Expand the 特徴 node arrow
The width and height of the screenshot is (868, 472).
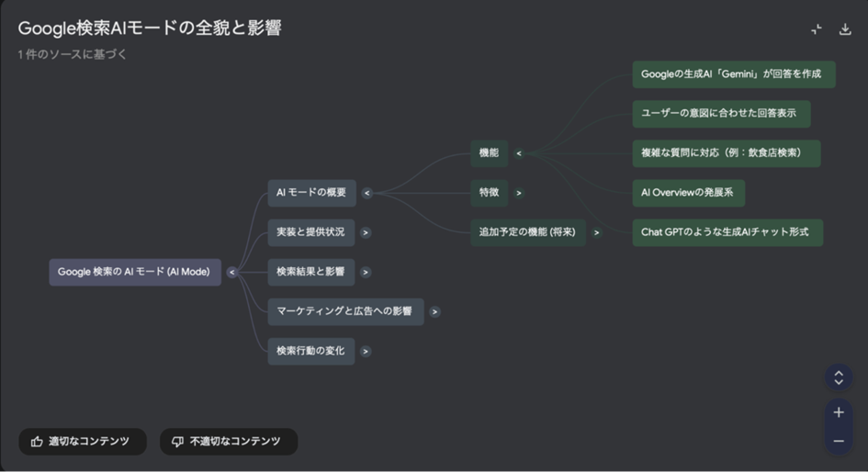pos(519,193)
